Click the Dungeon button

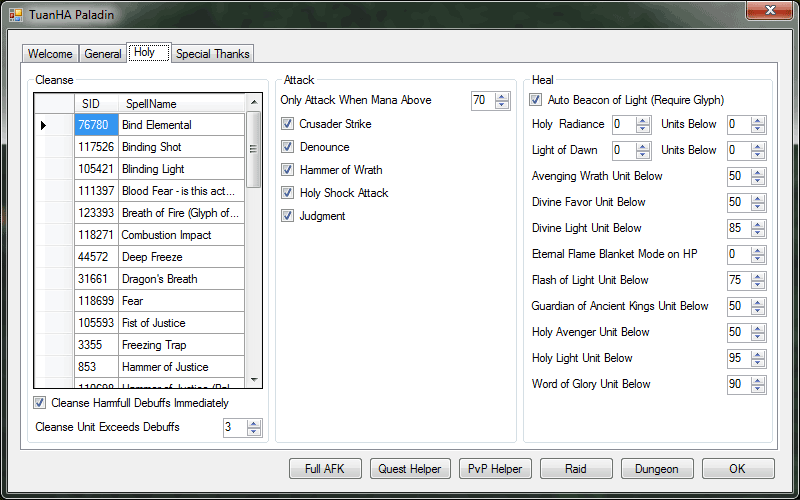(657, 469)
